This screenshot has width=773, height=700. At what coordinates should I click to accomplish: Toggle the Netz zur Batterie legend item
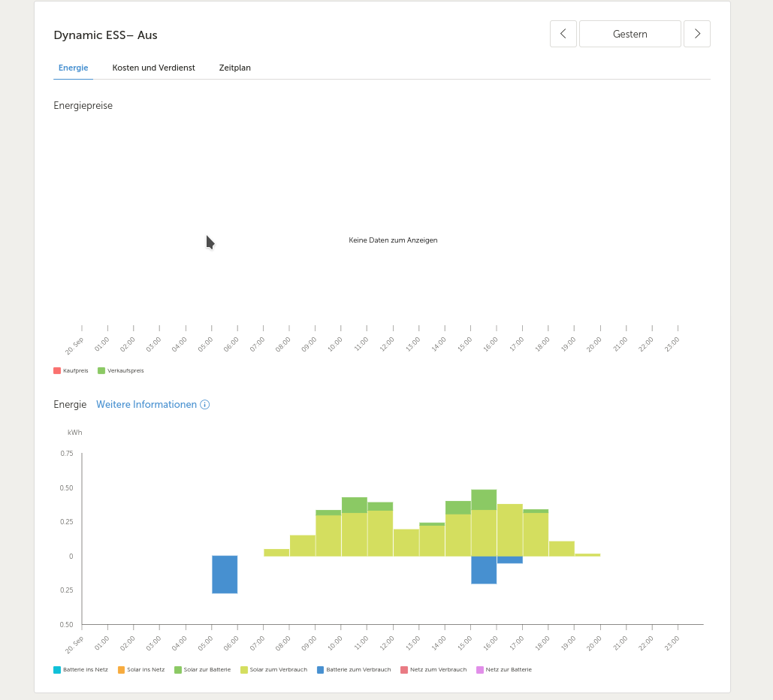click(504, 670)
